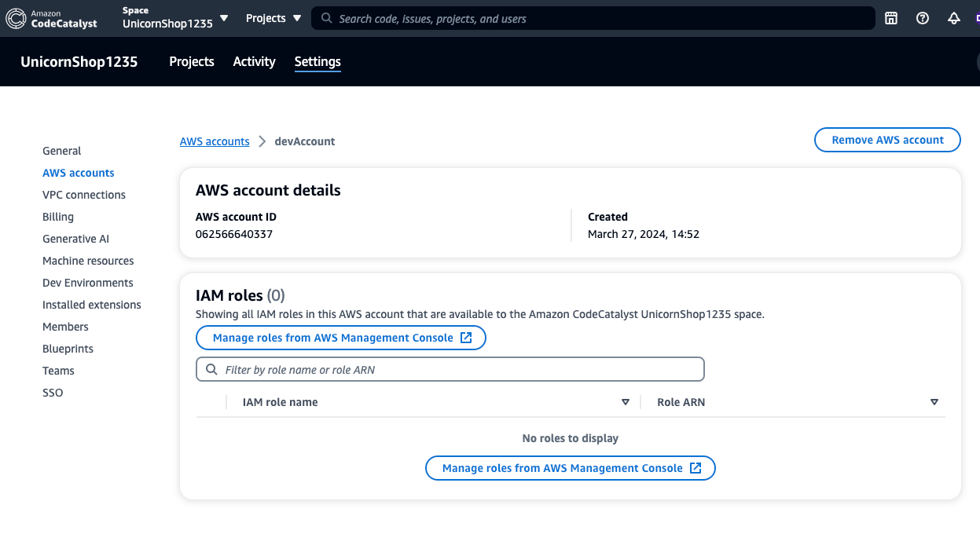Viewport: 980px width, 534px height.
Task: Open the calculator-style icon in top bar
Action: pos(891,18)
